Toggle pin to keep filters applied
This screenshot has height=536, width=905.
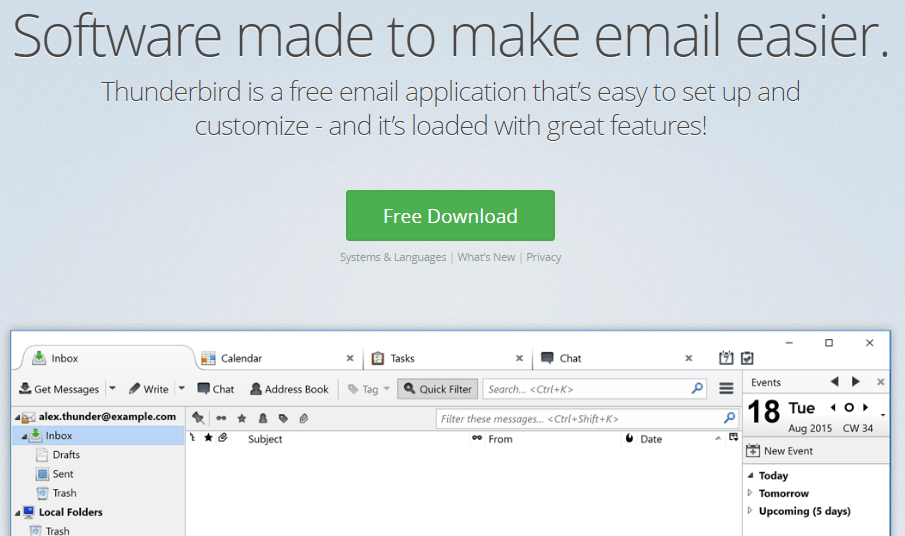(x=198, y=418)
